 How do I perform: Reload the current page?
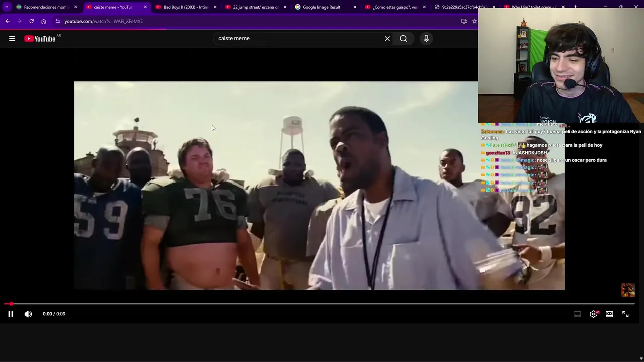coord(31,21)
